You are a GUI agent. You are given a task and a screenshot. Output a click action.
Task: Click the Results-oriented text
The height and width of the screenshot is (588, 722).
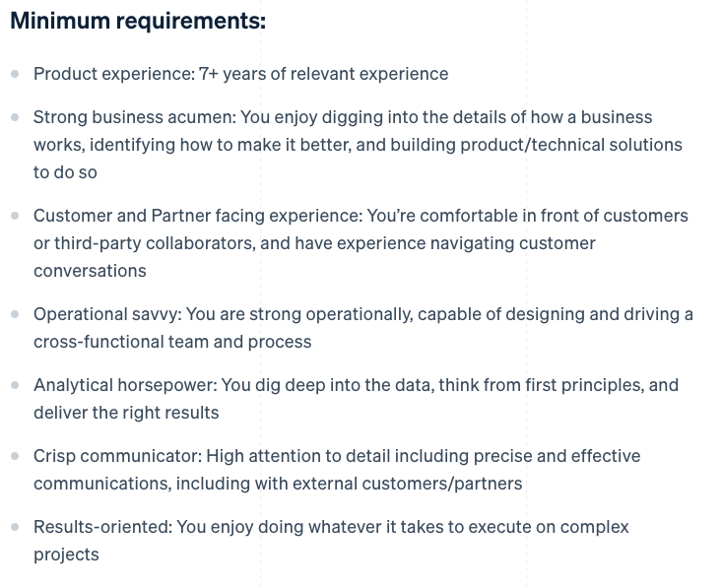102,527
